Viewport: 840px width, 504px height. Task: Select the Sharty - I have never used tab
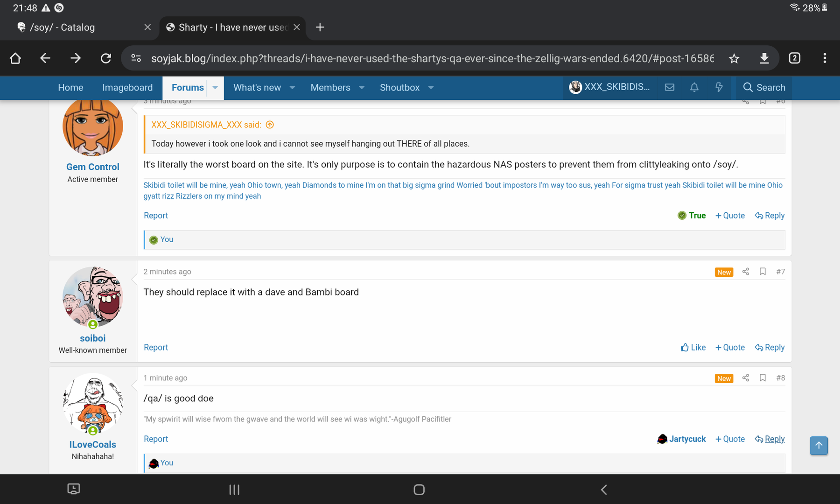[232, 28]
